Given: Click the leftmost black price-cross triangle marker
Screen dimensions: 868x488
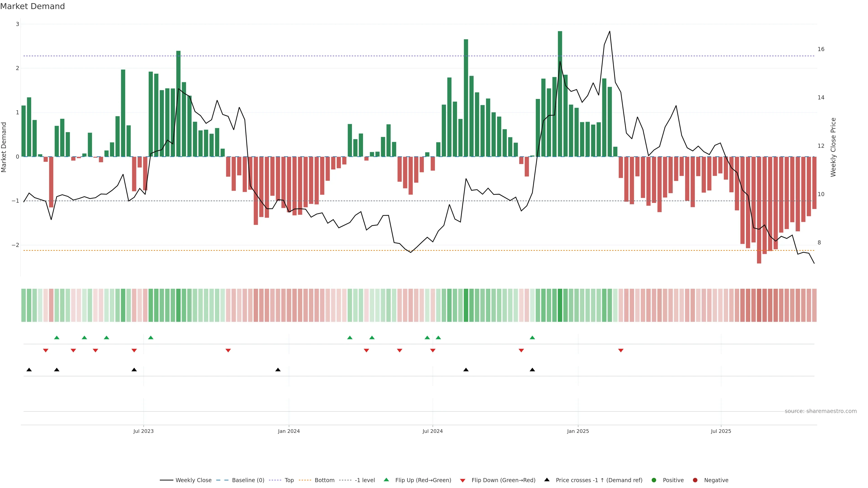Looking at the screenshot, I should (29, 370).
